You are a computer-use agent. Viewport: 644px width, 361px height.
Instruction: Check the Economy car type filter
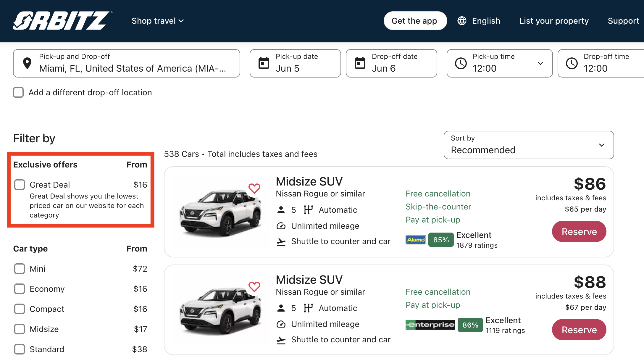20,289
